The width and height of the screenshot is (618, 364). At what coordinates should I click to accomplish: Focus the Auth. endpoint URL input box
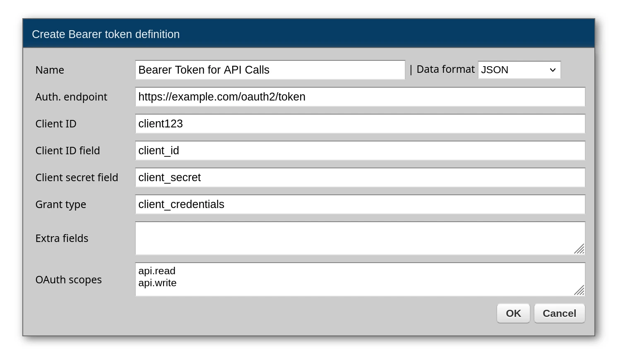(360, 97)
